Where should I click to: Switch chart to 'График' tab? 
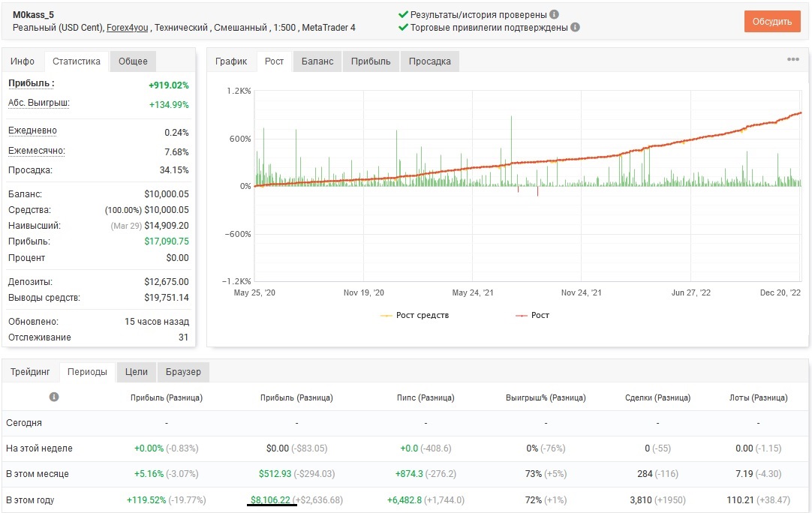click(x=231, y=61)
